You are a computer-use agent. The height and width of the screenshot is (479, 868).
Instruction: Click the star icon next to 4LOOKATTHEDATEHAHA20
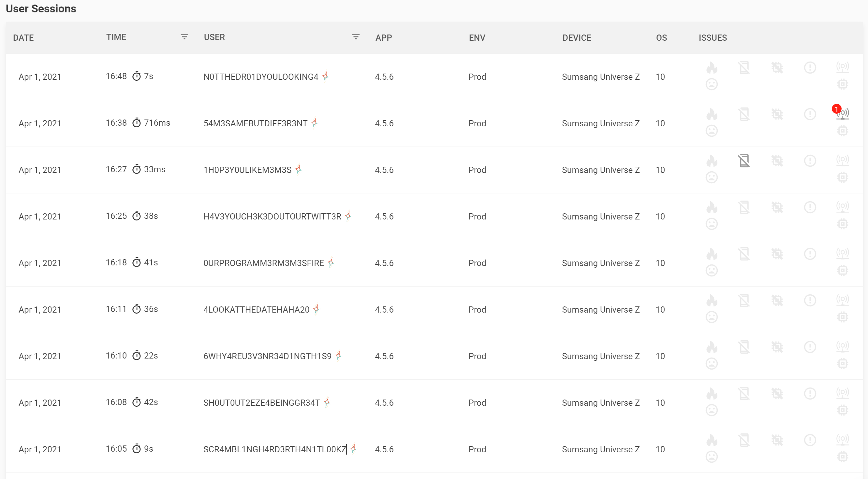click(316, 309)
